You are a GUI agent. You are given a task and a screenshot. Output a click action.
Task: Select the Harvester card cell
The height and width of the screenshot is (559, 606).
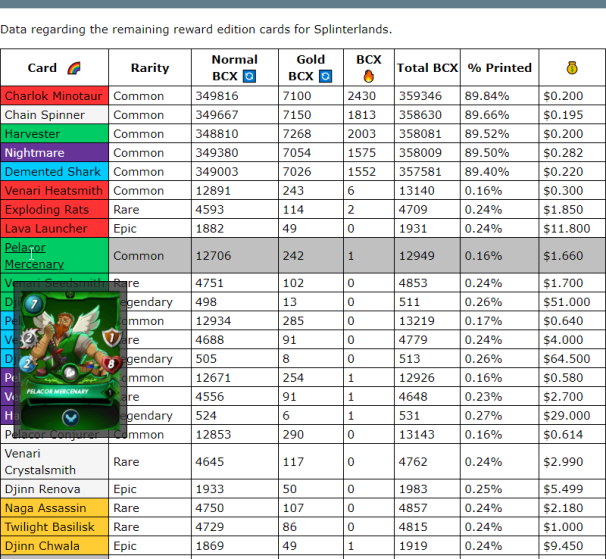click(x=54, y=133)
